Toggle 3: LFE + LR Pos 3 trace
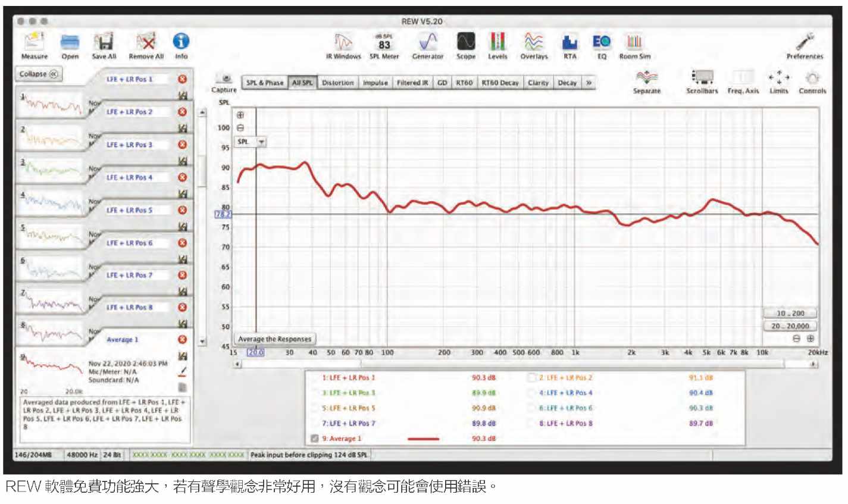This screenshot has height=504, width=848. 315,393
